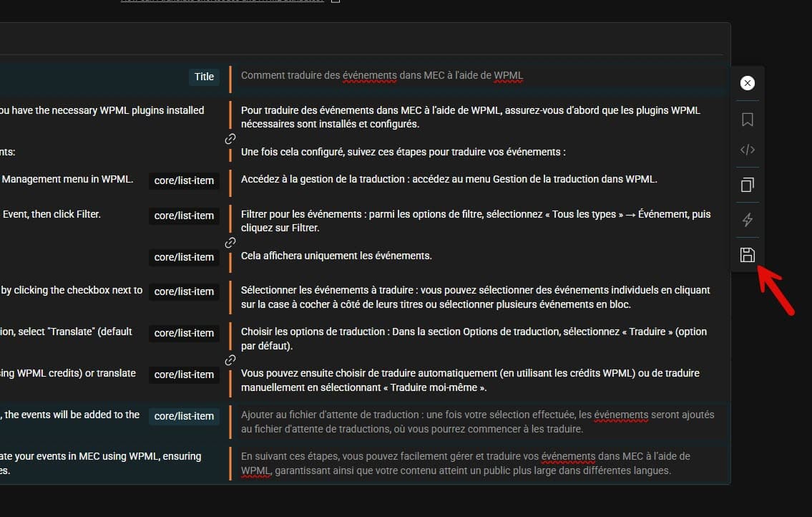Click the Title tag label

tap(204, 77)
